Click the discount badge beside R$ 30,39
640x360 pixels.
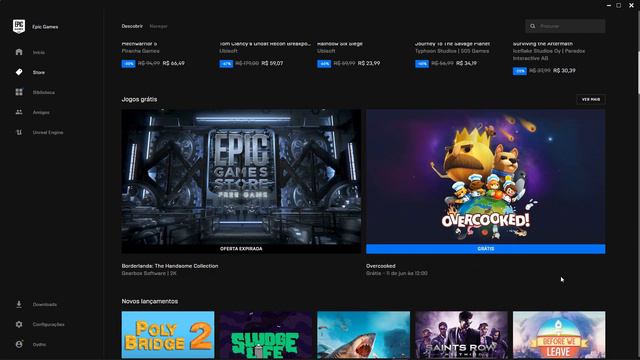click(520, 71)
